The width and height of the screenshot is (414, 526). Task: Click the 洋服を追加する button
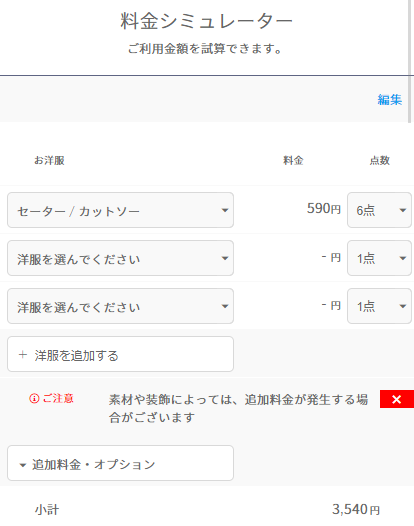click(x=120, y=354)
